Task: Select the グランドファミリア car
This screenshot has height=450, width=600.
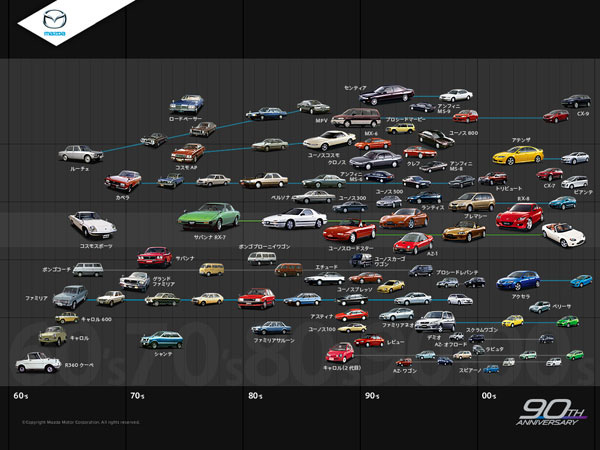Action: pyautogui.click(x=135, y=282)
